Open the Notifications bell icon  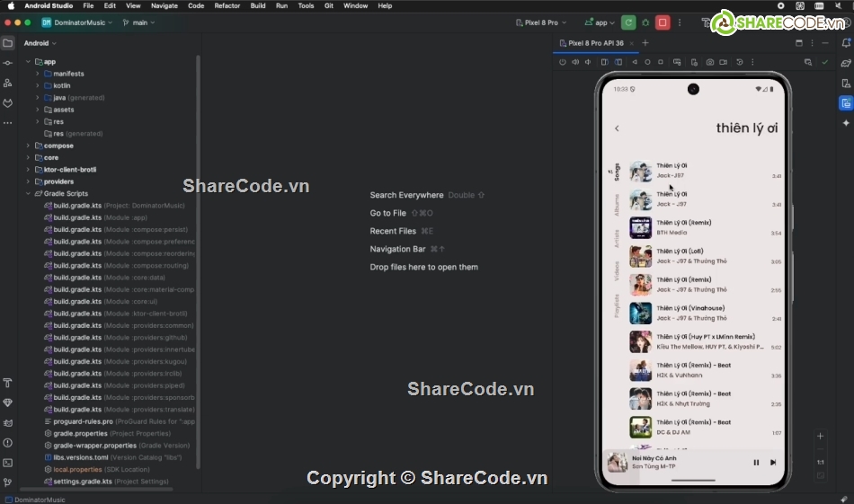pyautogui.click(x=846, y=43)
